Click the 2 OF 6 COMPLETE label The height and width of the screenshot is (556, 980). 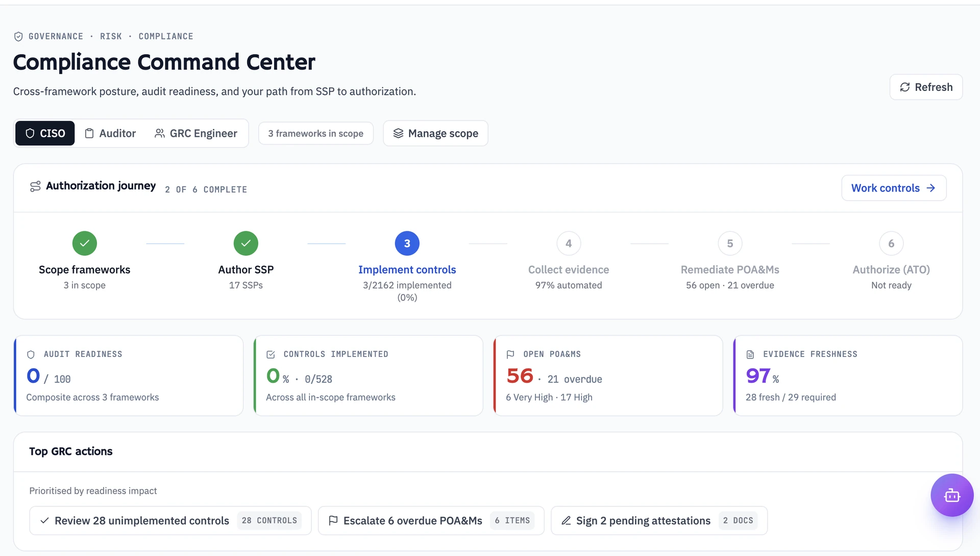[x=206, y=189]
